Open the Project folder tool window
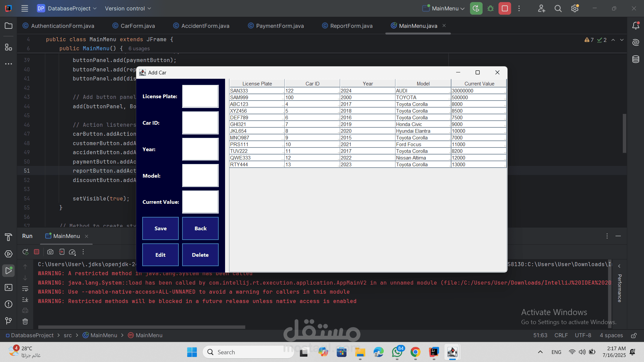 [x=8, y=26]
